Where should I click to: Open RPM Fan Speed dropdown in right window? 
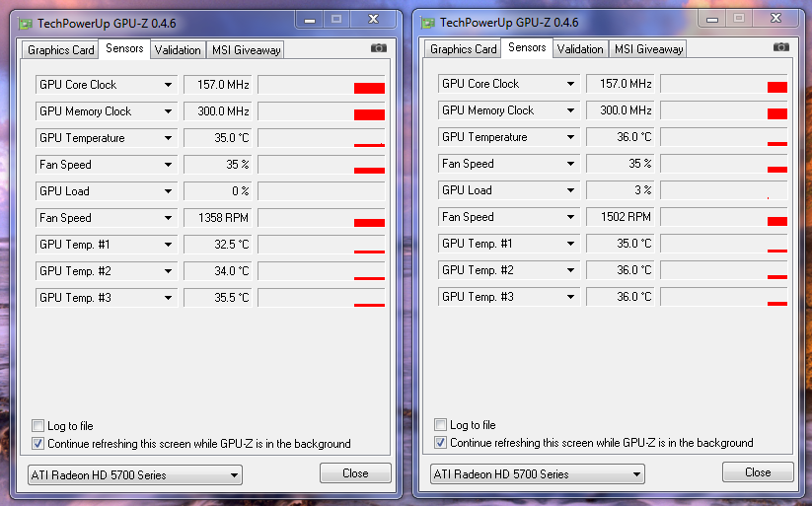(509, 216)
